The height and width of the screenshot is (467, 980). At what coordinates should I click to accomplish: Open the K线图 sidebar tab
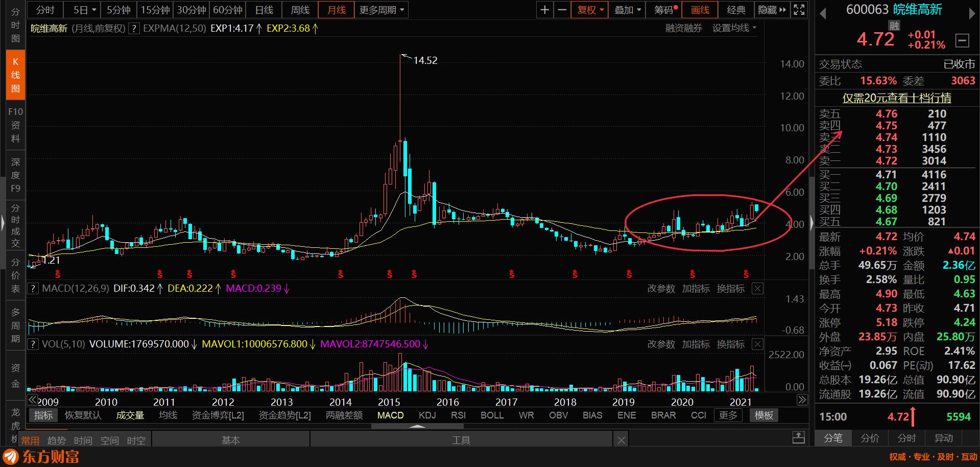pos(15,75)
